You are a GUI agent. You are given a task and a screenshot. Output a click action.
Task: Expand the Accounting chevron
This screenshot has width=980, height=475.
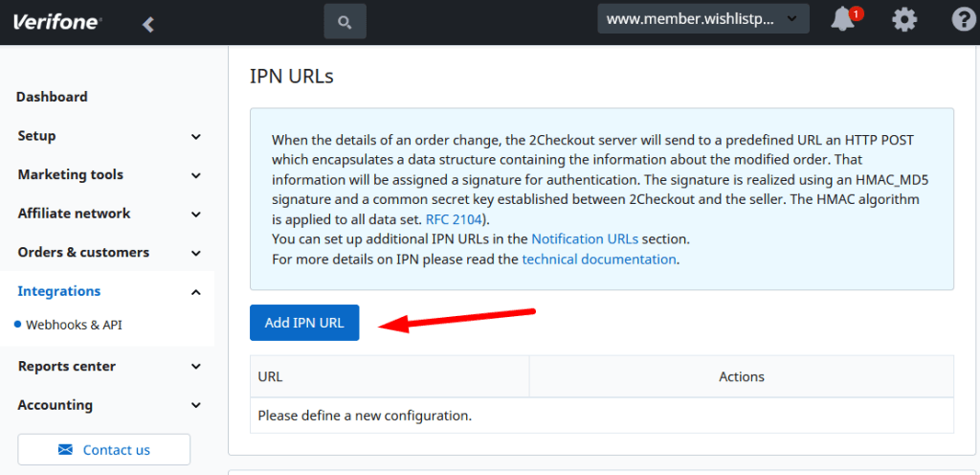pyautogui.click(x=196, y=406)
